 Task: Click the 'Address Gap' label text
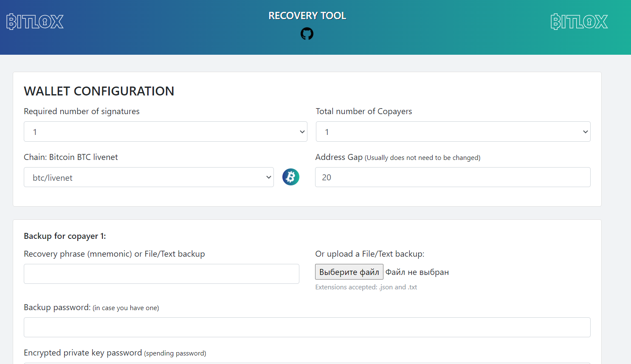339,157
